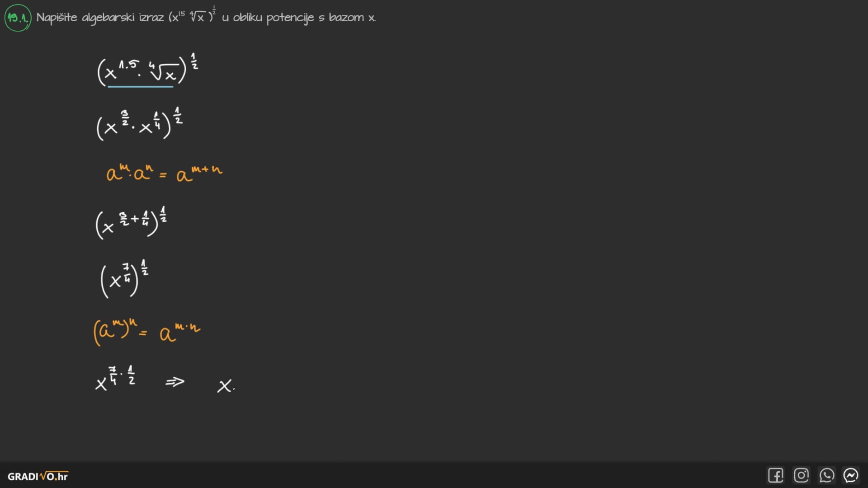The height and width of the screenshot is (488, 868).
Task: Click the GRADIVO.hr logo
Action: pyautogui.click(x=38, y=476)
